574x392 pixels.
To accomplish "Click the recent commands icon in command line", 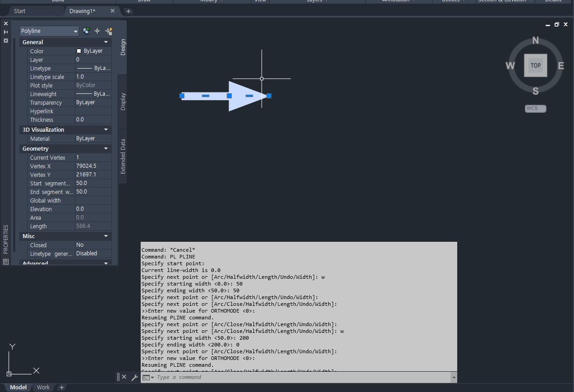I will (147, 377).
